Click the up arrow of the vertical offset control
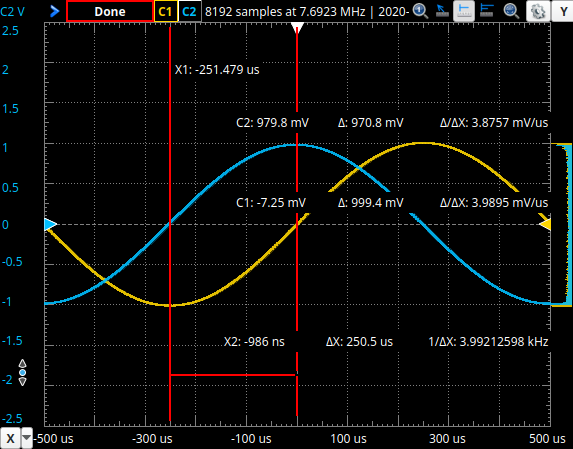This screenshot has height=449, width=573. pos(22,364)
